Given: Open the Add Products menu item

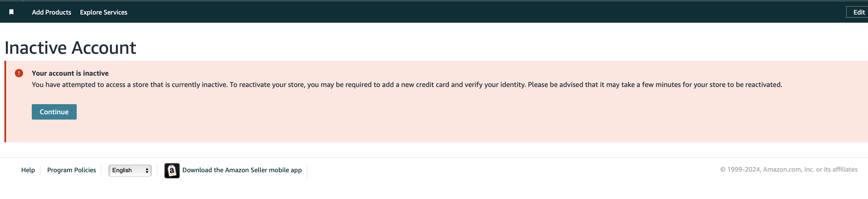Looking at the screenshot, I should tap(52, 13).
